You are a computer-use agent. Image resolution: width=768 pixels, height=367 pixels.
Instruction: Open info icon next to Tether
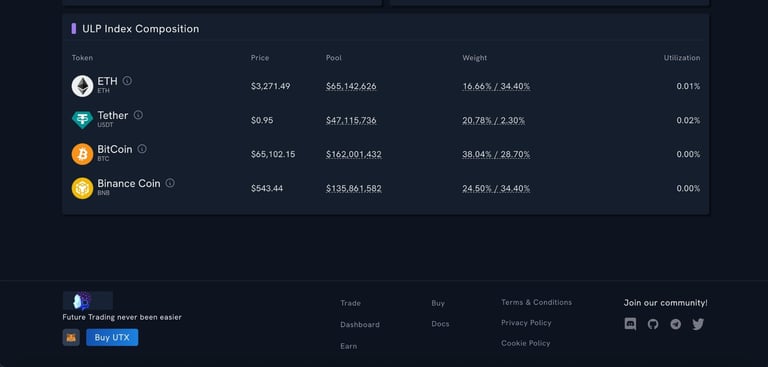pos(138,115)
